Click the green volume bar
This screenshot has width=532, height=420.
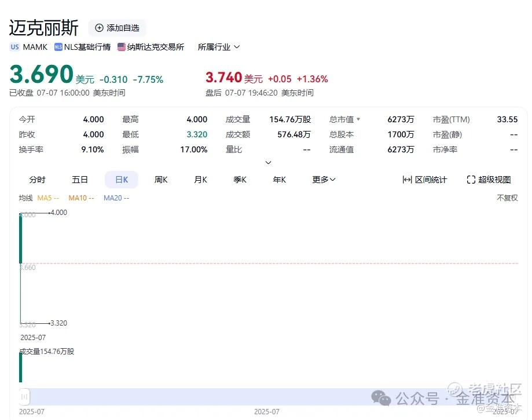click(x=21, y=367)
